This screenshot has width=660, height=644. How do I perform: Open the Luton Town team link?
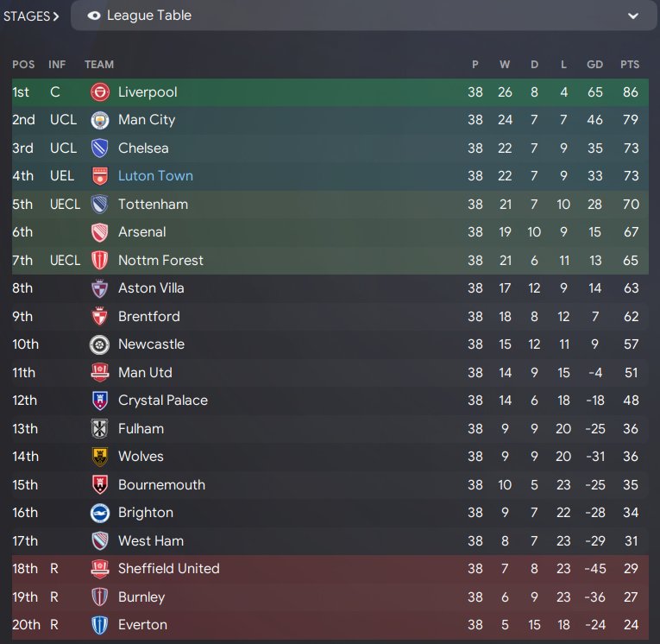155,176
